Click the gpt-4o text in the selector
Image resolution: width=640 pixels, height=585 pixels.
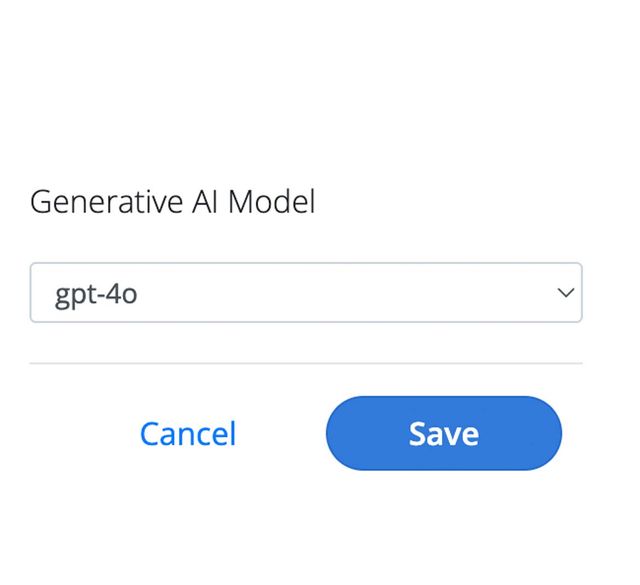(x=96, y=294)
